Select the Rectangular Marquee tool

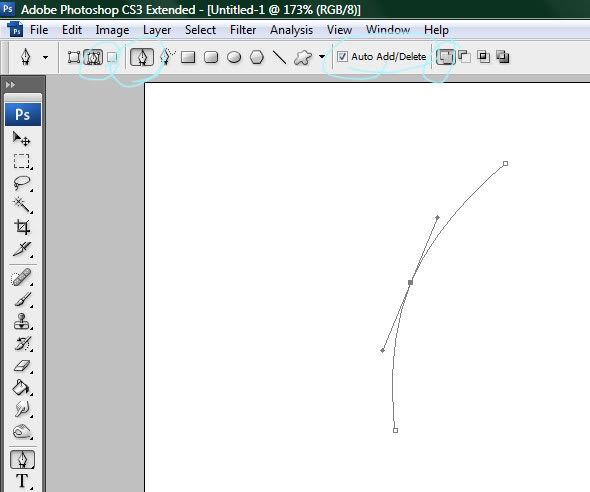22,161
